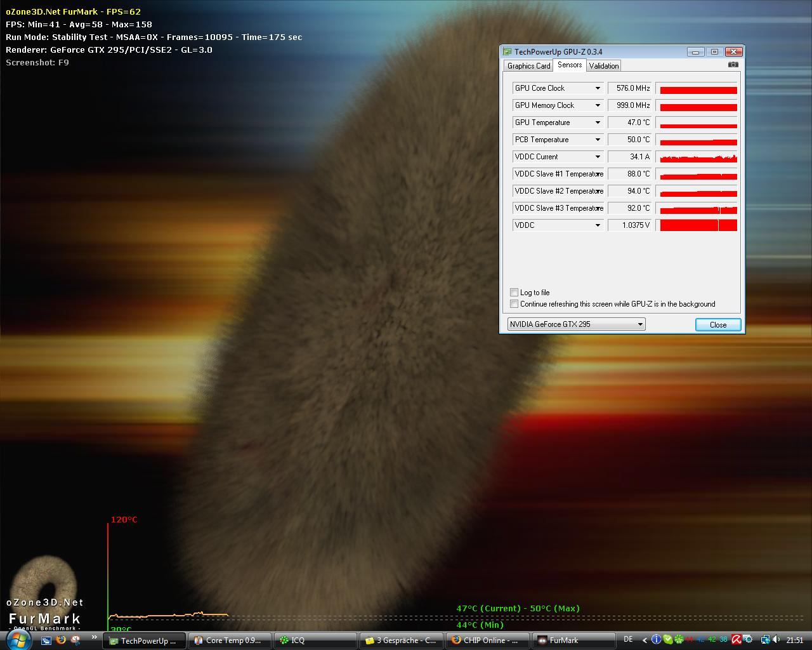Click the green 42 temperature tray reading

pos(712,640)
